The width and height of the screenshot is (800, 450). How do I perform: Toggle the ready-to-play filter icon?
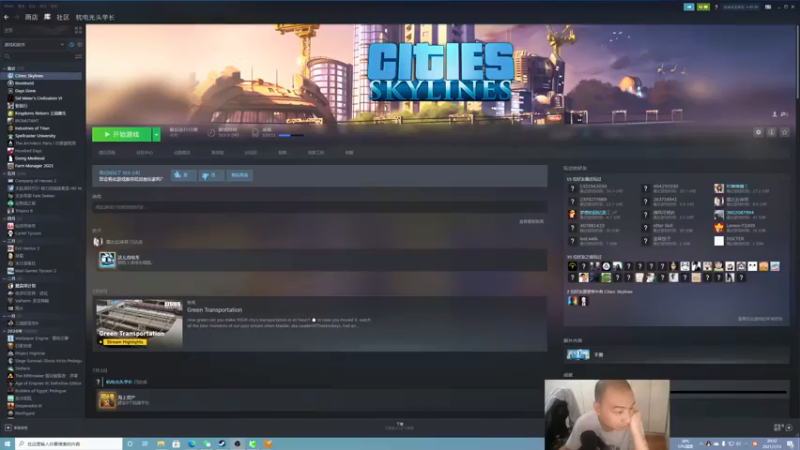pyautogui.click(x=79, y=44)
